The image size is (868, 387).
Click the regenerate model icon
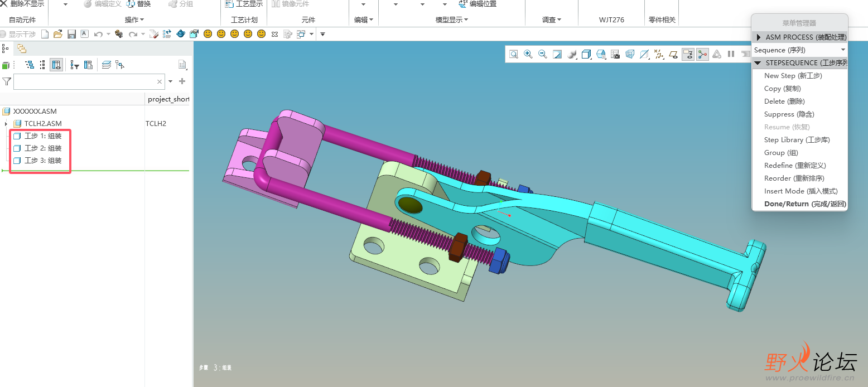pos(167,34)
